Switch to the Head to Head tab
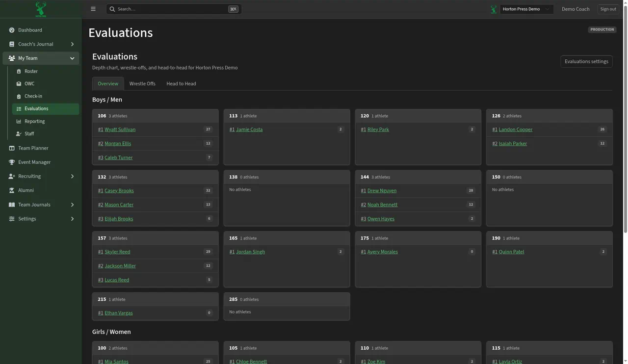The height and width of the screenshot is (364, 628). tap(181, 84)
